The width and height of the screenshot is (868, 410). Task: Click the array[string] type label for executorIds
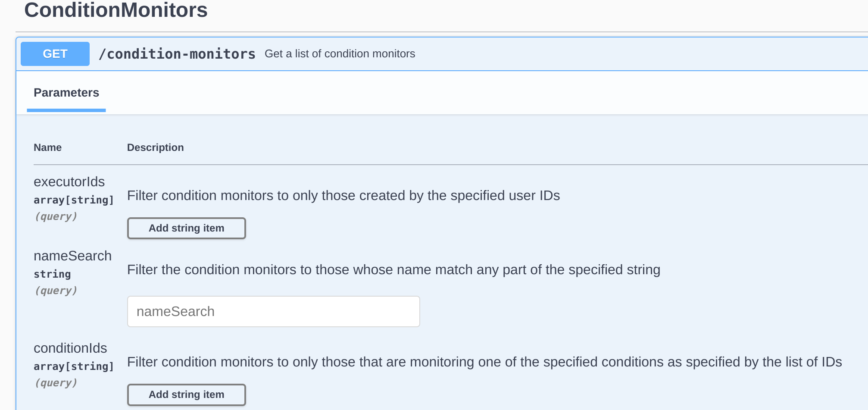tap(74, 199)
